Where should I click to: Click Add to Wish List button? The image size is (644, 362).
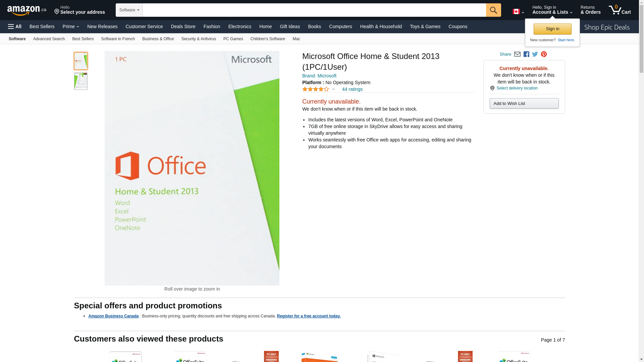pyautogui.click(x=524, y=103)
